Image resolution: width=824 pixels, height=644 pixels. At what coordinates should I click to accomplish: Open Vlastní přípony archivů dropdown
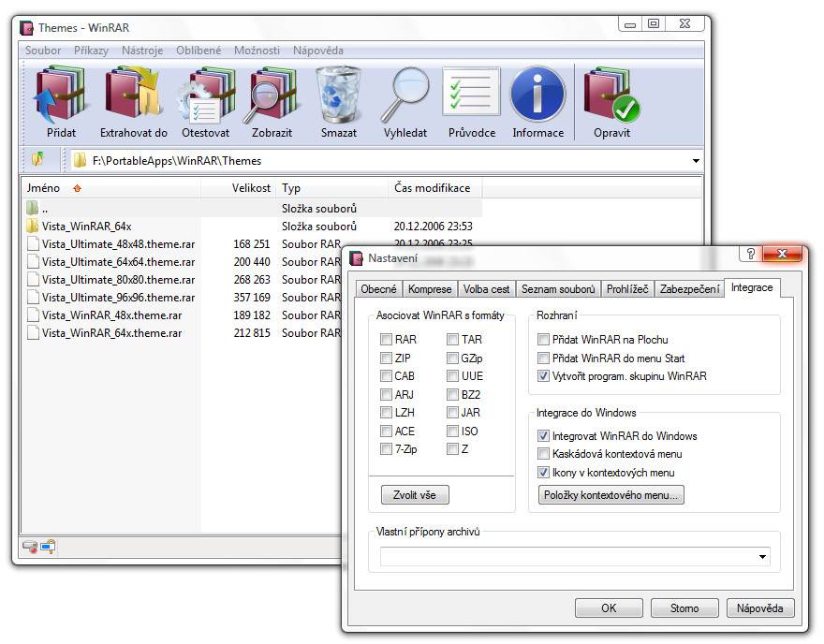coord(764,557)
